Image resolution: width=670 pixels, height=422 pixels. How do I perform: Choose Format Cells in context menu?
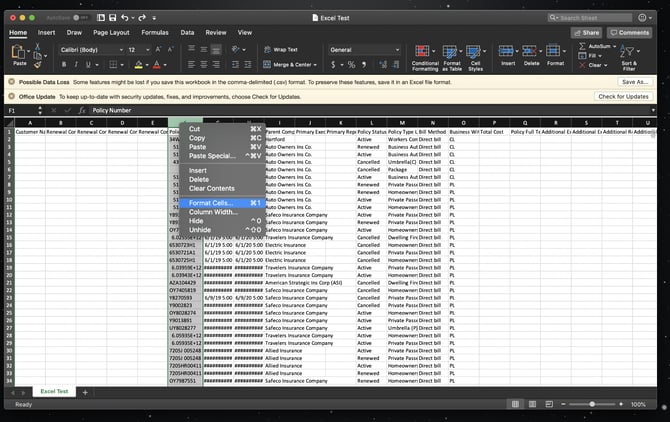click(222, 203)
